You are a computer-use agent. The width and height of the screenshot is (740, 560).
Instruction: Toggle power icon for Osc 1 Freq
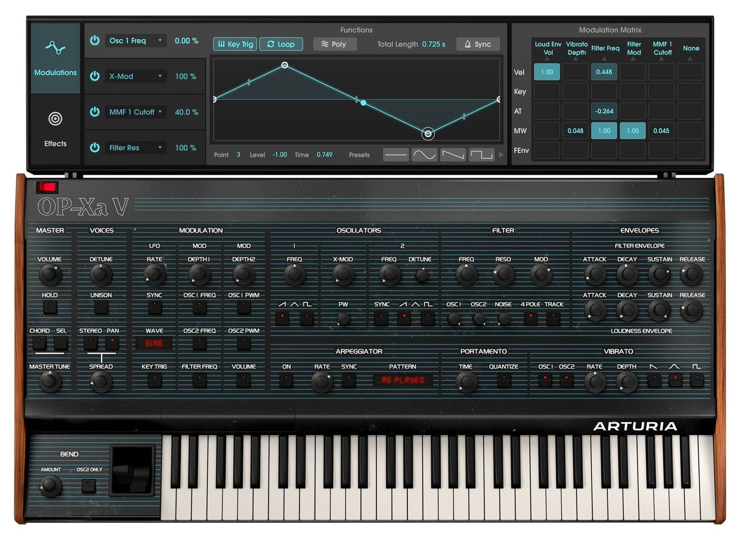click(x=95, y=40)
